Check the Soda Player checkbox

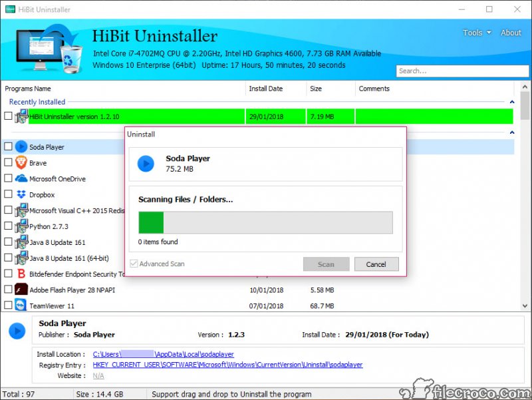8,146
